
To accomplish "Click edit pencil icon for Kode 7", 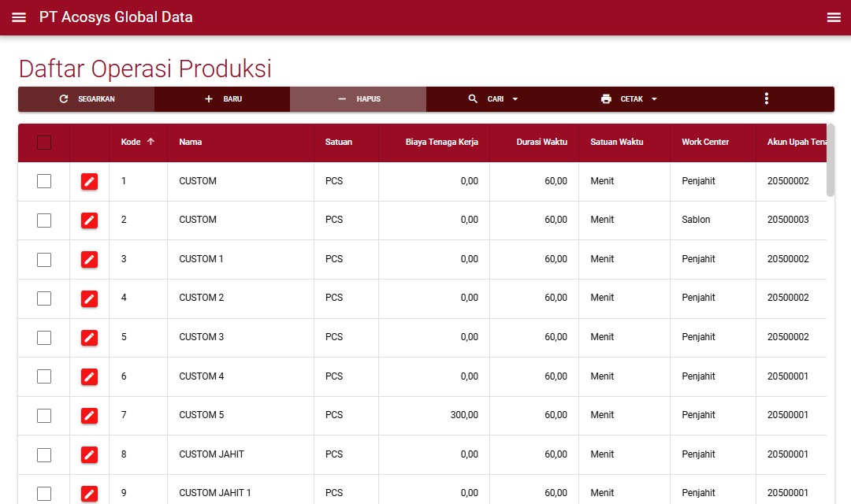I will point(89,415).
